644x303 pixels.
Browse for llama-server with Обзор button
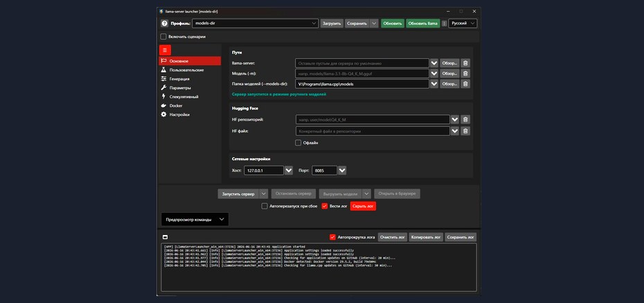click(449, 63)
